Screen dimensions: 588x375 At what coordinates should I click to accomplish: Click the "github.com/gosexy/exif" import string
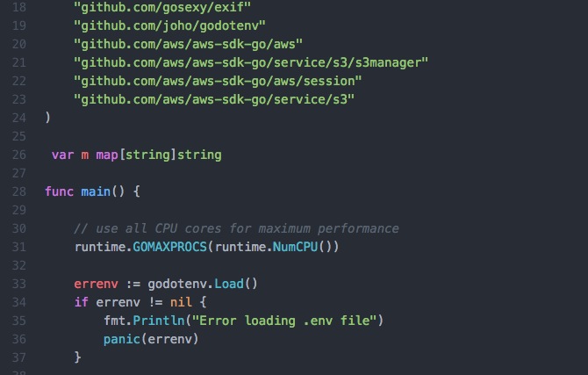[x=162, y=7]
